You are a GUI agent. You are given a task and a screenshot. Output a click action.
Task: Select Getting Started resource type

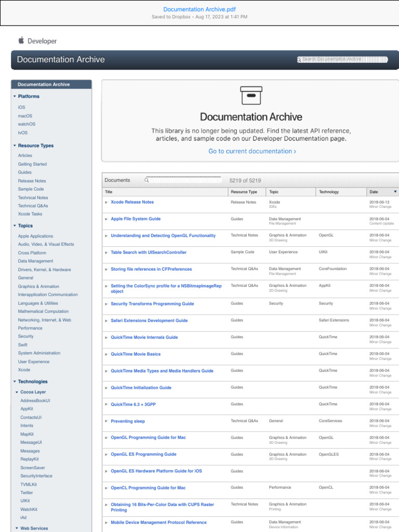pos(32,164)
